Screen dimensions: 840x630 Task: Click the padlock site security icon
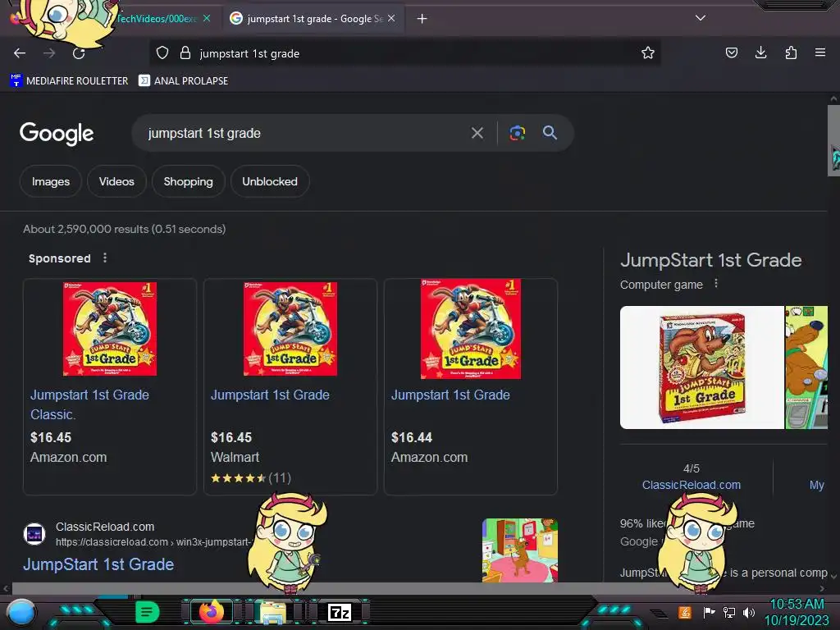(x=185, y=53)
